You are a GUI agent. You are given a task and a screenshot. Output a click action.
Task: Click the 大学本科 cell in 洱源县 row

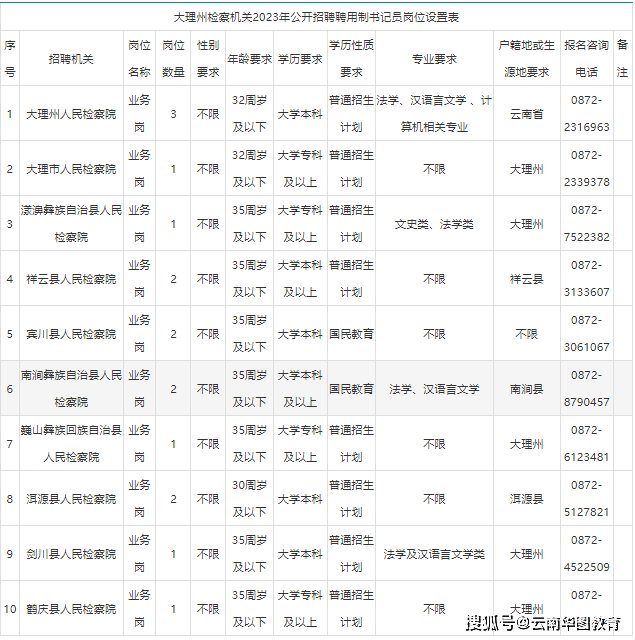tap(300, 499)
